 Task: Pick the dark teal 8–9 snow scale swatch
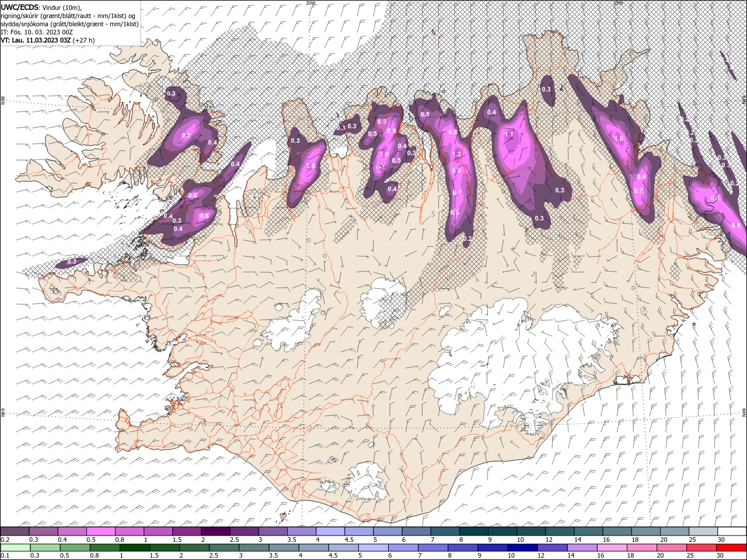tap(473, 531)
